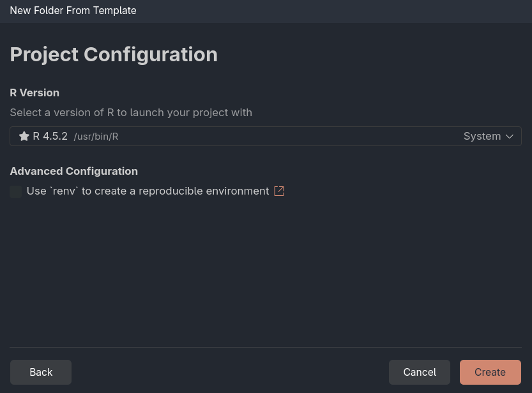Open the renv documentation external link icon
This screenshot has width=532, height=393.
tap(279, 191)
